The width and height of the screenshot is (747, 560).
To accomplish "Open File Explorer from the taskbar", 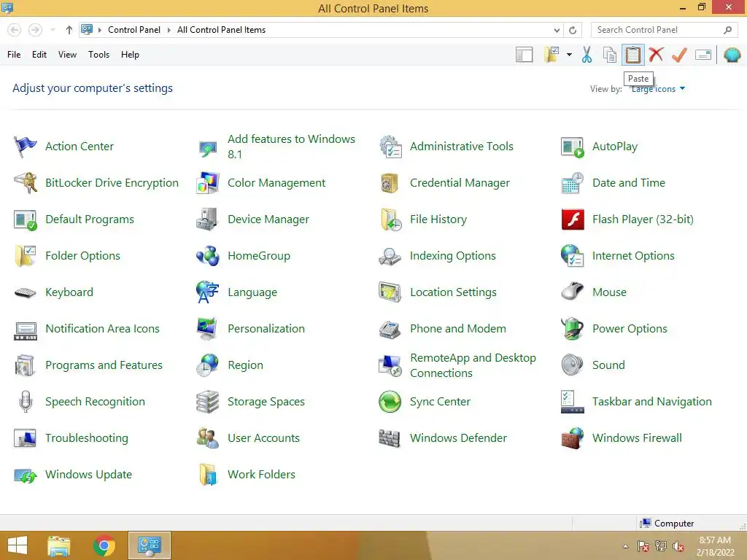I will tap(59, 545).
